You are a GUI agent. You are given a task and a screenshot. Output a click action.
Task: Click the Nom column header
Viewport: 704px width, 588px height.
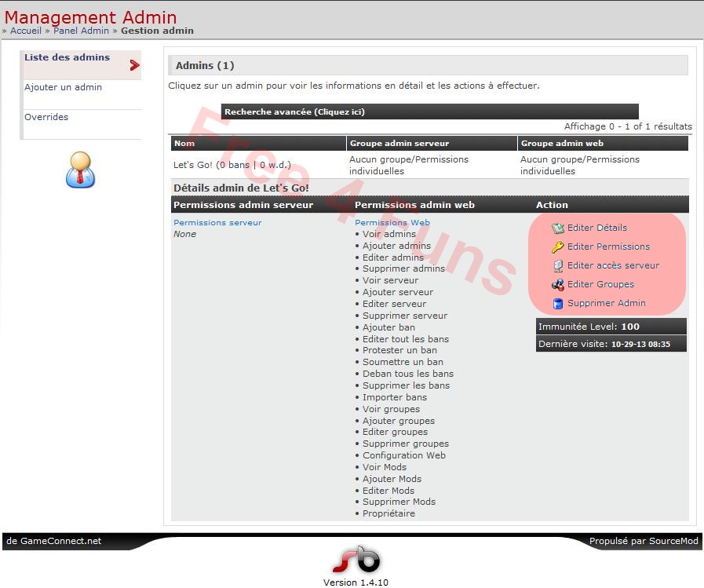[x=185, y=143]
